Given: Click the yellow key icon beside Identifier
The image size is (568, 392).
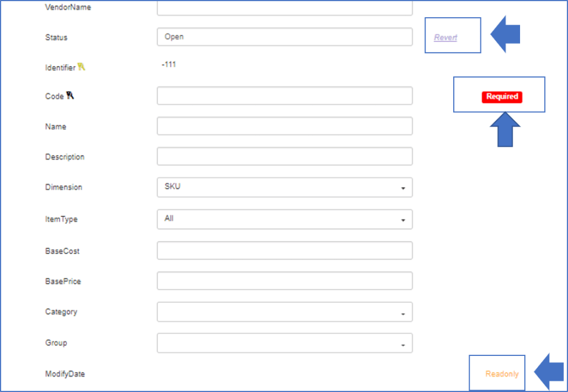Looking at the screenshot, I should 81,67.
